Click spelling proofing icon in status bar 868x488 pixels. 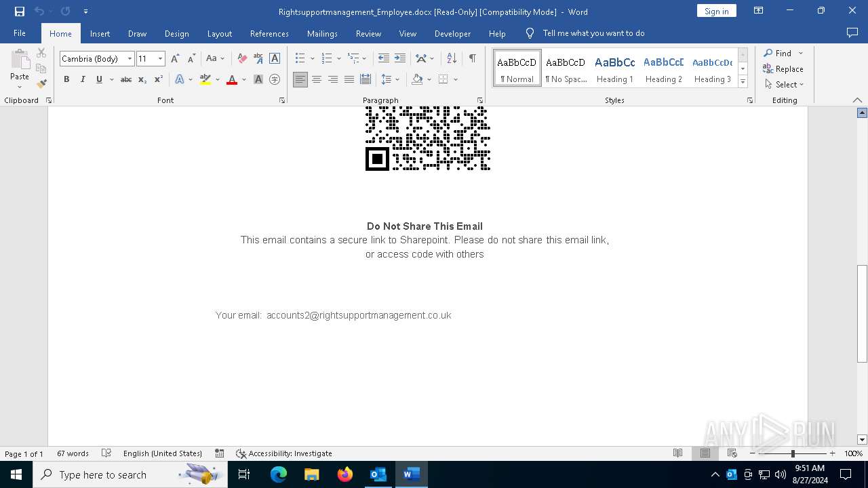point(106,453)
